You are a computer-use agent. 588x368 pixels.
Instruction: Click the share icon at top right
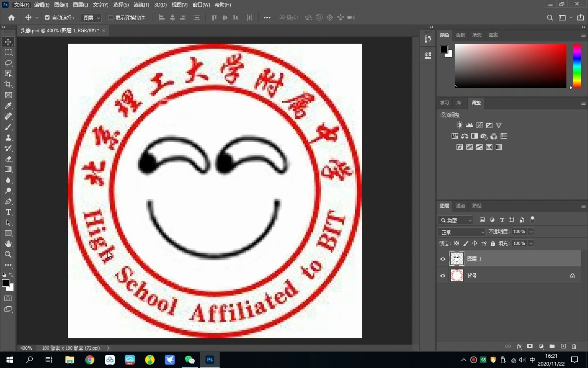pyautogui.click(x=581, y=17)
